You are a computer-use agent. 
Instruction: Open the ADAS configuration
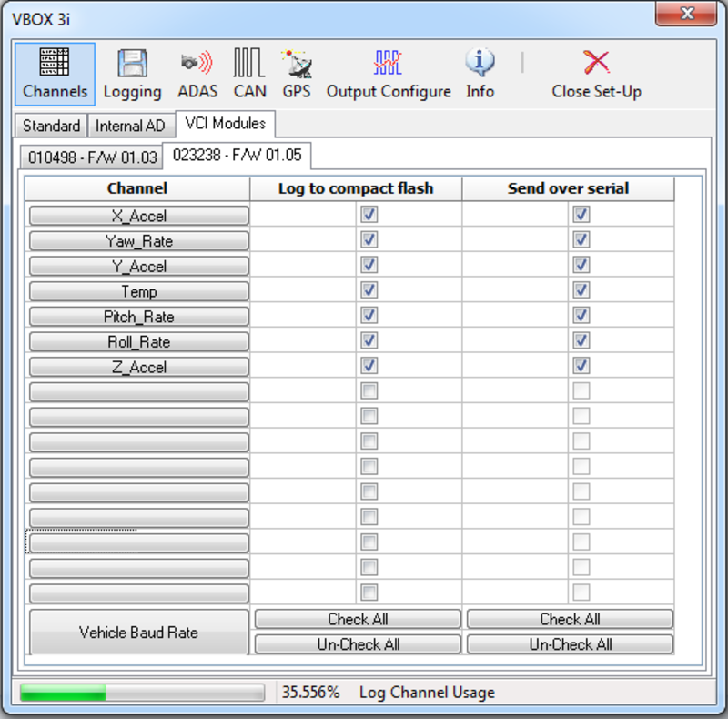(197, 75)
